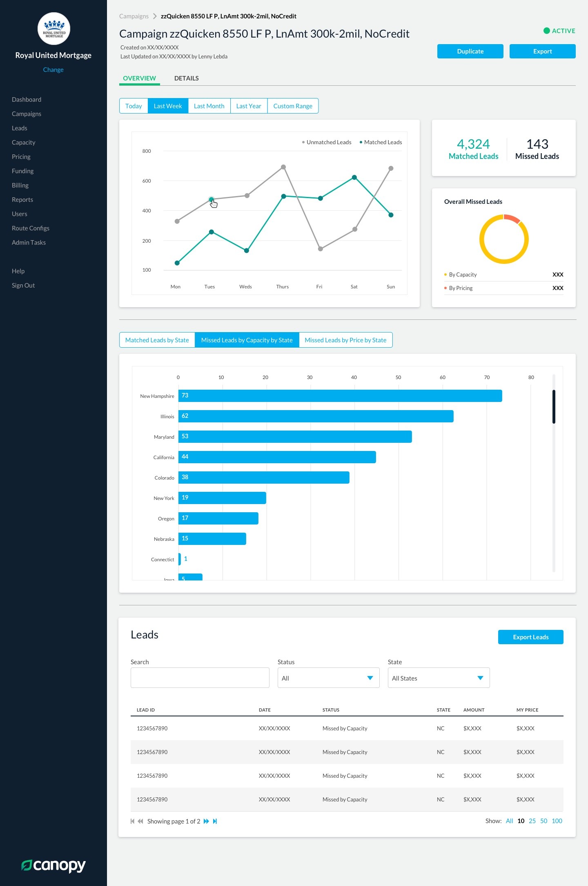This screenshot has width=588, height=886.
Task: Click the Canopy logo in sidebar
Action: [53, 865]
